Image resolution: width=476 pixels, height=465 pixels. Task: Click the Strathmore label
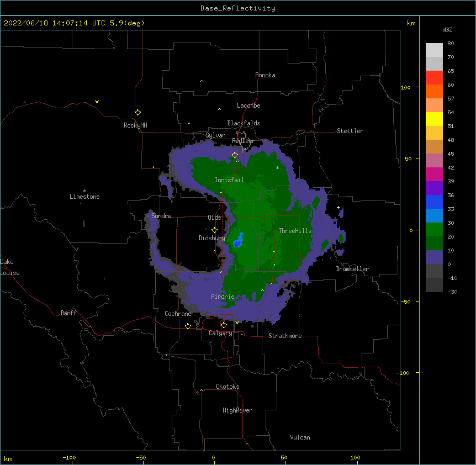tap(285, 336)
